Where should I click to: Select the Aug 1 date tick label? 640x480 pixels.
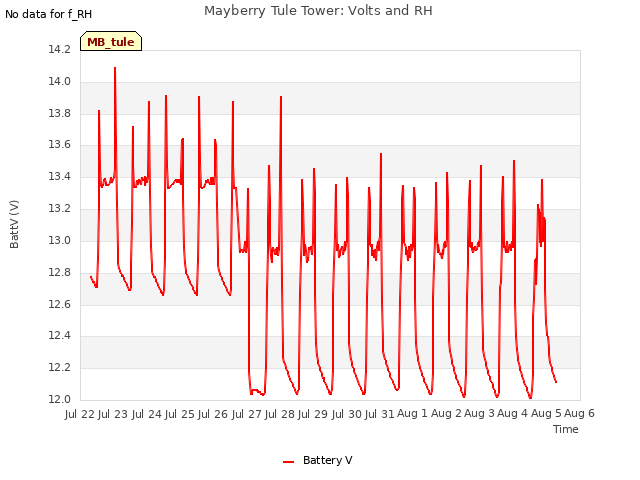tap(412, 414)
